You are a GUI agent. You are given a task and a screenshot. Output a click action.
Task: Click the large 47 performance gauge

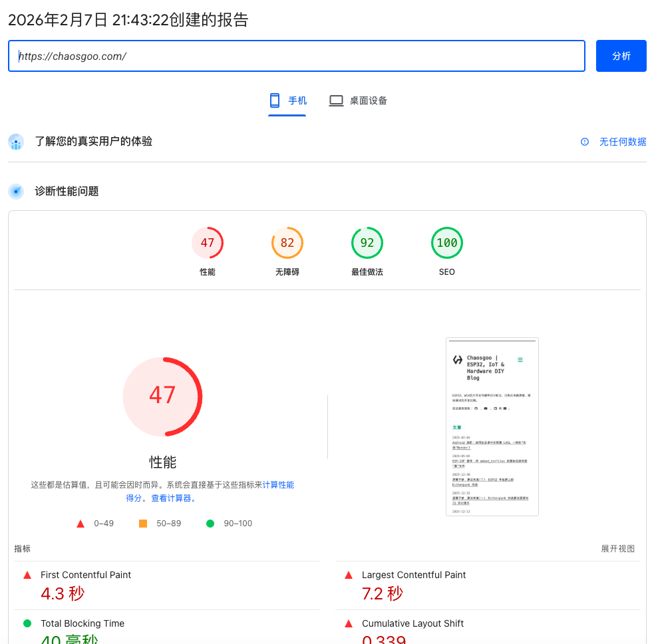click(x=162, y=397)
